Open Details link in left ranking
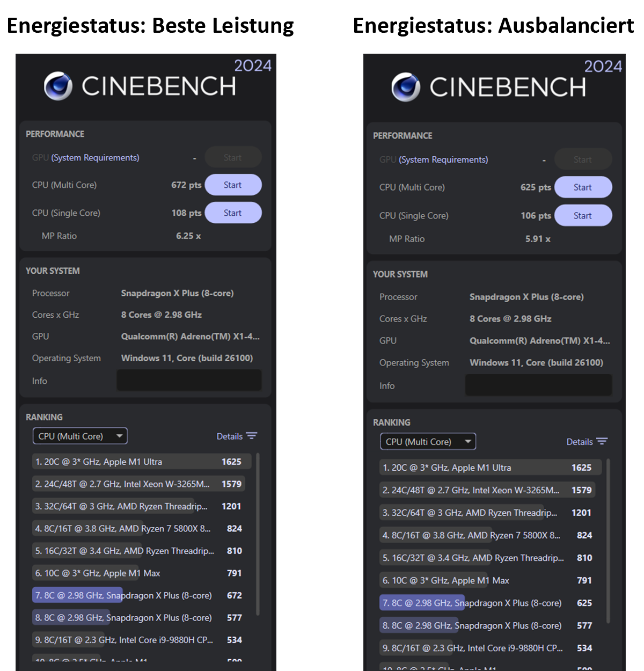Screen dimensions: 644x671 tap(230, 436)
